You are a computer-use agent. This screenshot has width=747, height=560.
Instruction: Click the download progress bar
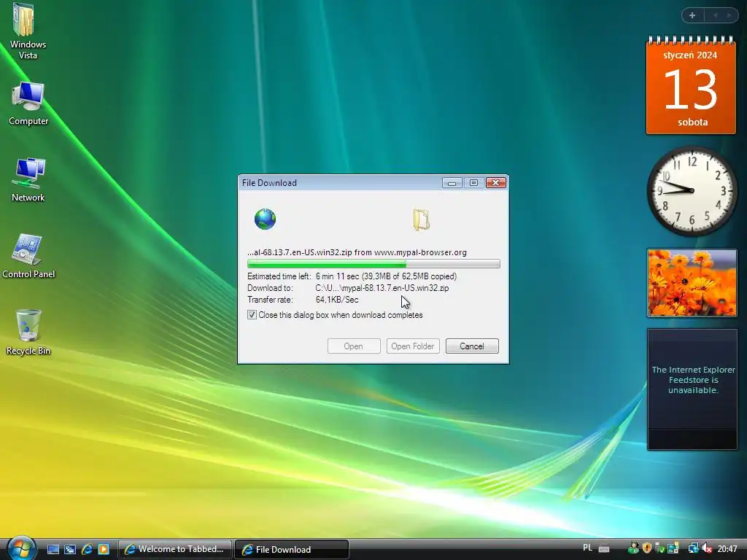(x=373, y=264)
